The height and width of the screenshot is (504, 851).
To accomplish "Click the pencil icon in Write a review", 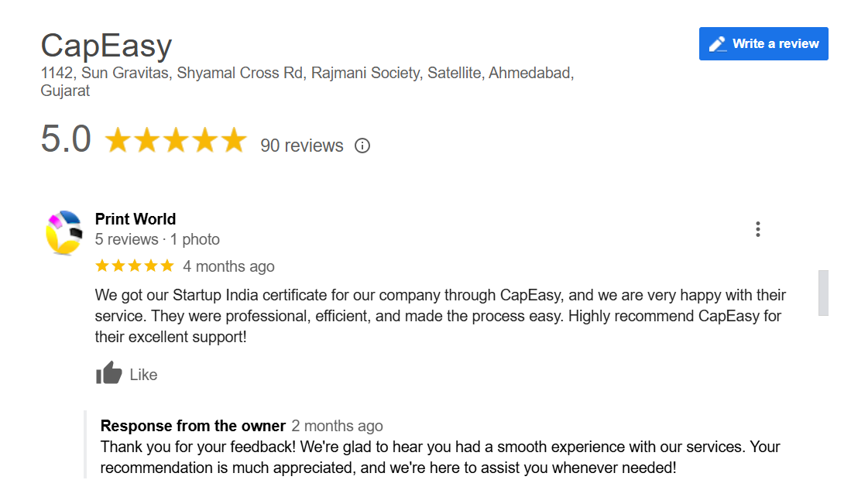I will pyautogui.click(x=718, y=44).
